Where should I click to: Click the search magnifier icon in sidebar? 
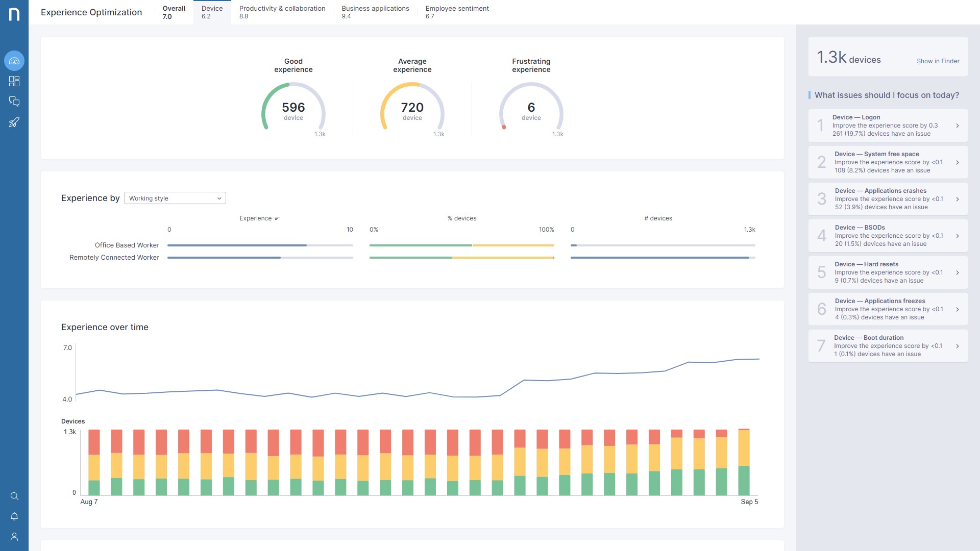pyautogui.click(x=14, y=496)
